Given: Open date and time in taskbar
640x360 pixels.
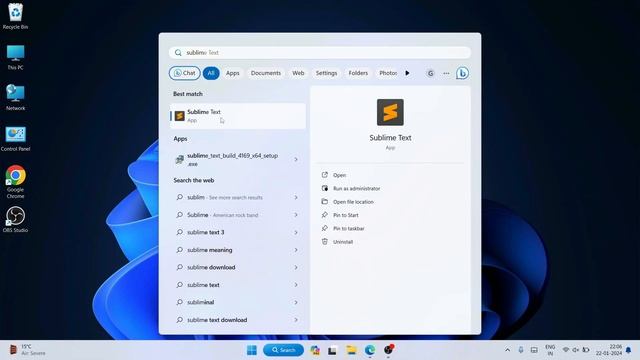Looking at the screenshot, I should point(609,350).
